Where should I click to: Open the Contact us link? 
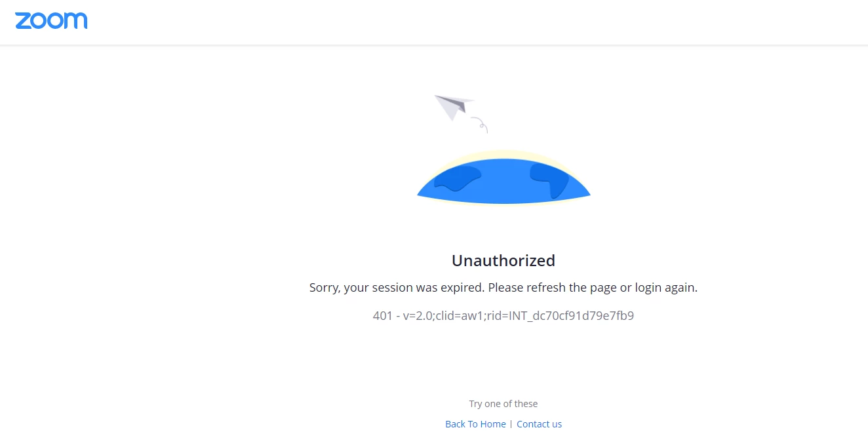(x=539, y=424)
